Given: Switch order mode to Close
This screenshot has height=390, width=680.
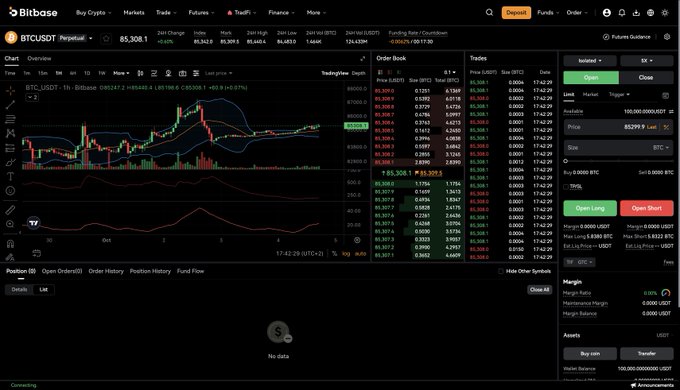Looking at the screenshot, I should pyautogui.click(x=646, y=78).
